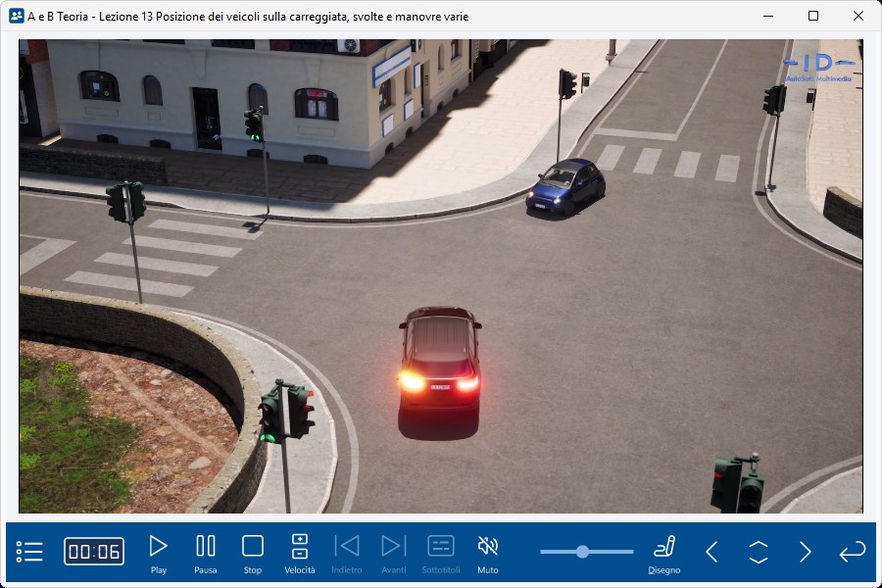The width and height of the screenshot is (882, 588).
Task: Click the return back arrow icon
Action: [x=852, y=552]
